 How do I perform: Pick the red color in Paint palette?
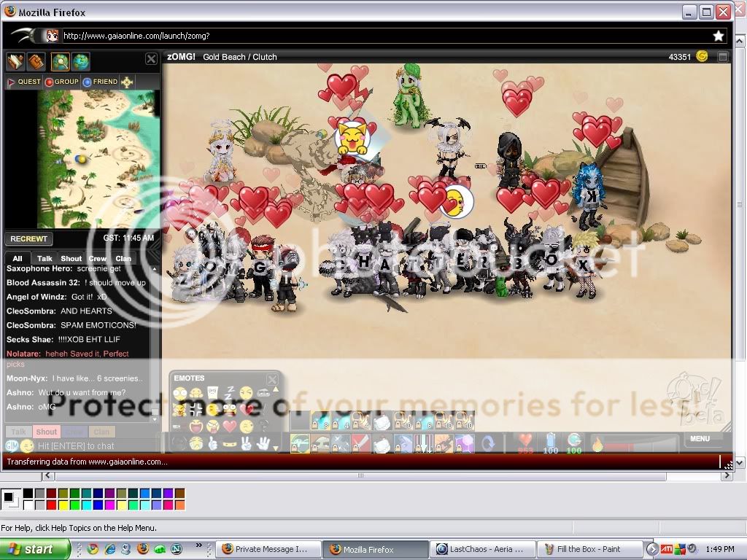click(x=52, y=505)
